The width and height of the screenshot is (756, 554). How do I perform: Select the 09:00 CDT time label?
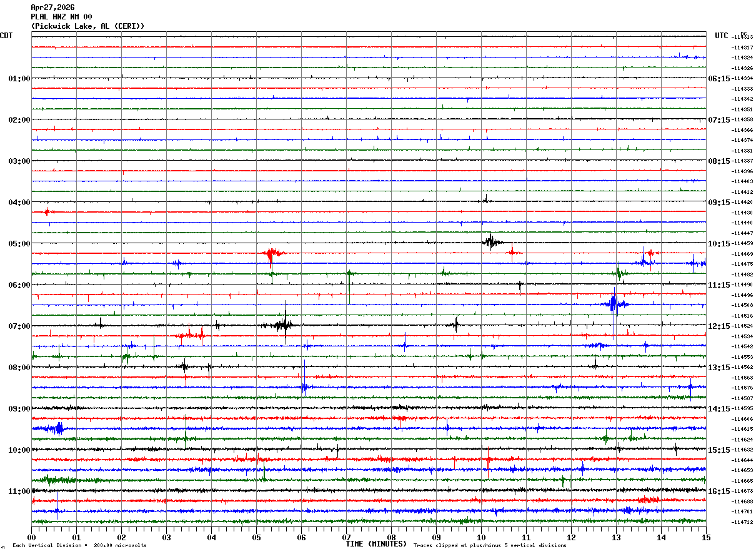19,408
